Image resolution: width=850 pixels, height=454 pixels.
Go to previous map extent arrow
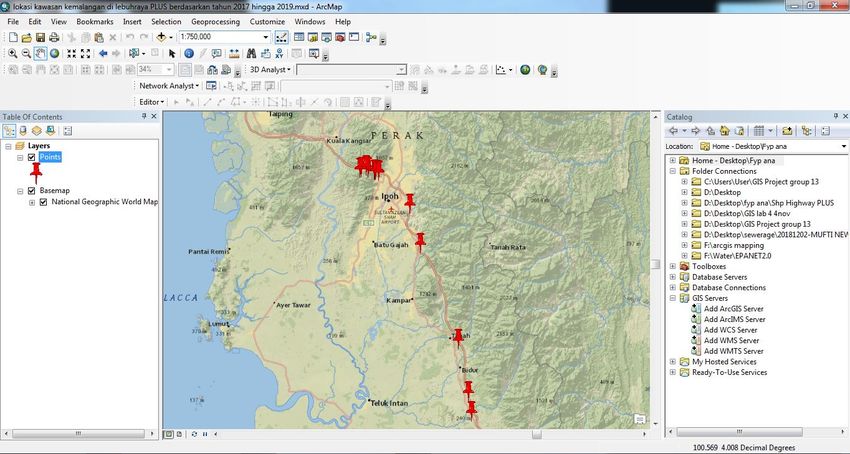[103, 53]
